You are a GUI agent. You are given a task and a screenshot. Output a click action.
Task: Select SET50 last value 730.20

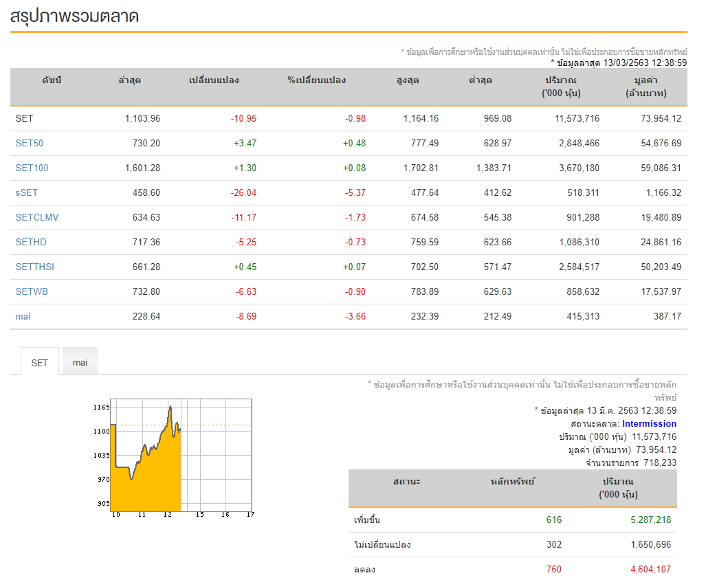pyautogui.click(x=146, y=143)
